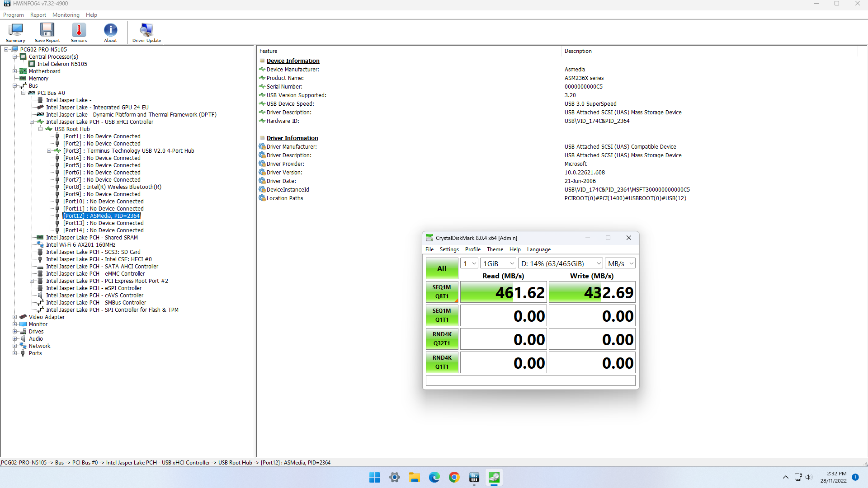Click the Device Information heading
The image size is (868, 488).
293,61
